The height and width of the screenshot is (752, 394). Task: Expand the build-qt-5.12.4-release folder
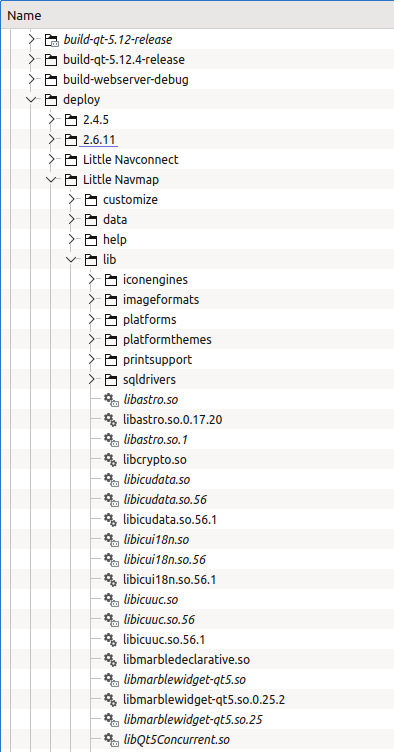pyautogui.click(x=32, y=59)
